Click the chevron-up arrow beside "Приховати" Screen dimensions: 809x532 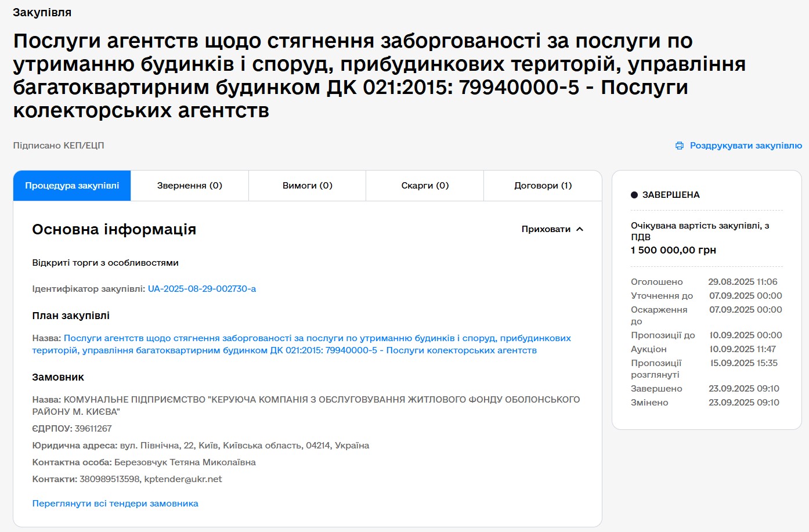(580, 229)
